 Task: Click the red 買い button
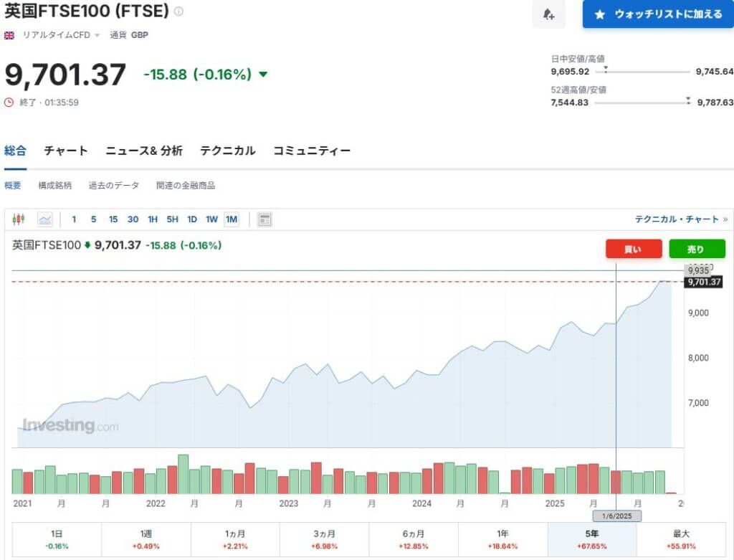coord(632,249)
